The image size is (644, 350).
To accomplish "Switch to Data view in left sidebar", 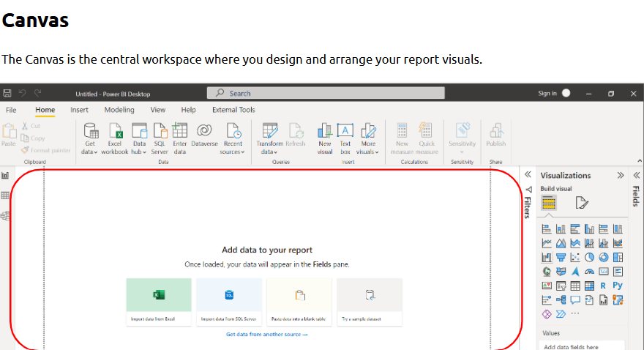I will 5,196.
